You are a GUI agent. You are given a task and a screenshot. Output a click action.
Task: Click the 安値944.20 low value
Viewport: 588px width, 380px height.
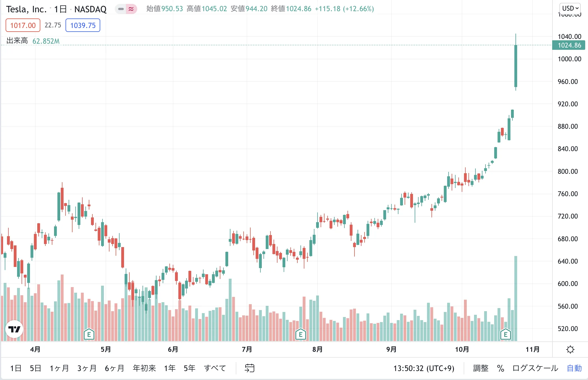249,9
